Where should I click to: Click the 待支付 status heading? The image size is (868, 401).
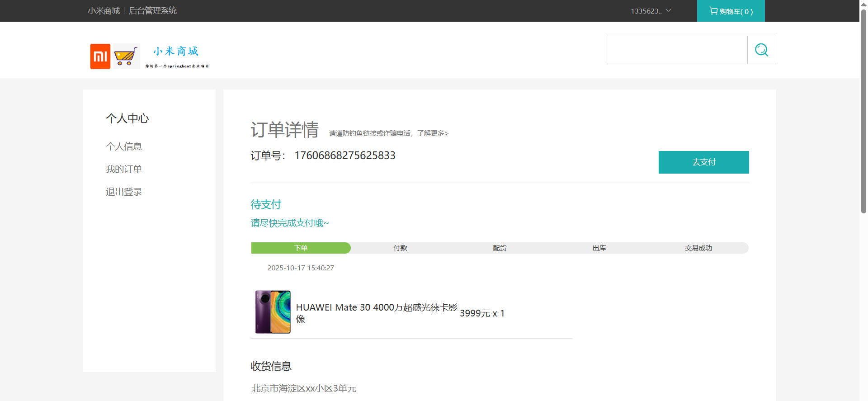point(266,204)
